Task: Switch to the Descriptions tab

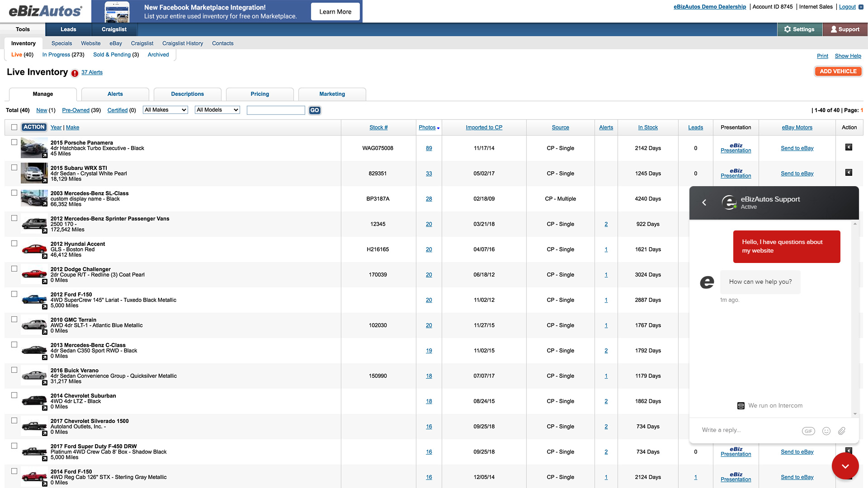Action: click(188, 94)
